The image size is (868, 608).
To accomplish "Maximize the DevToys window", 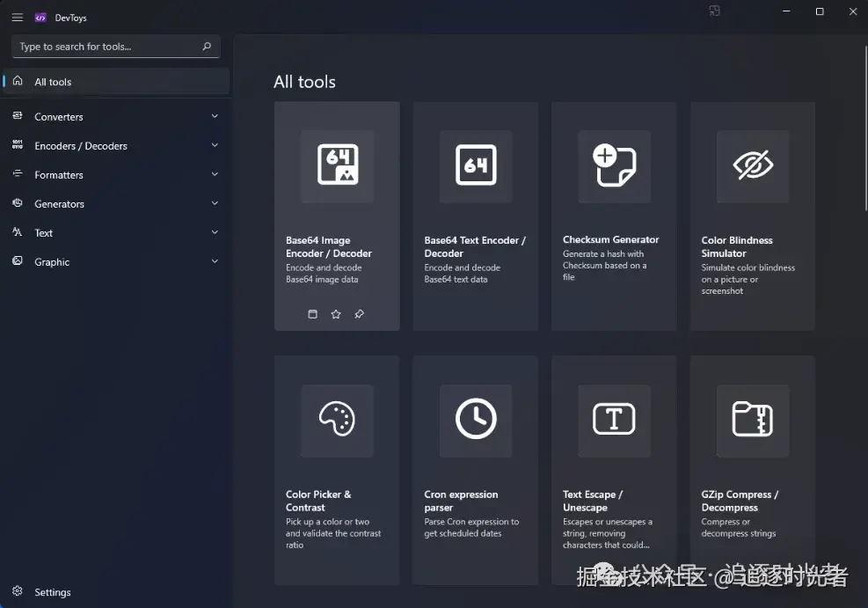I will pyautogui.click(x=820, y=11).
